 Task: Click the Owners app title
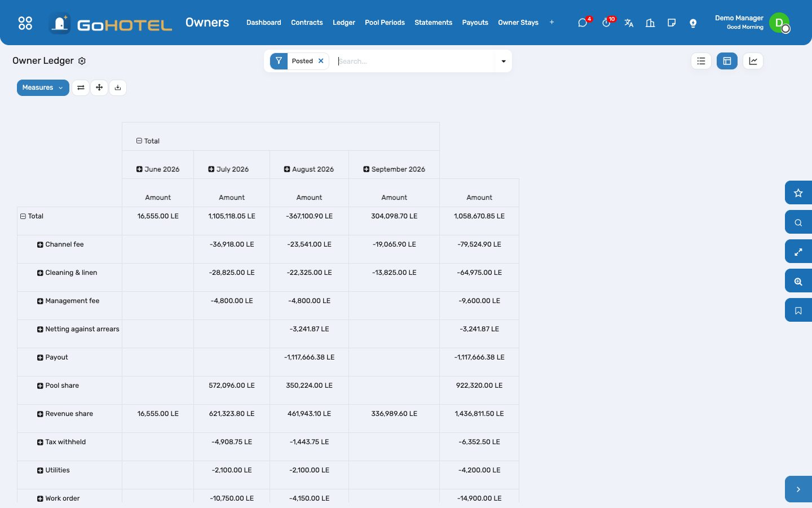(208, 23)
